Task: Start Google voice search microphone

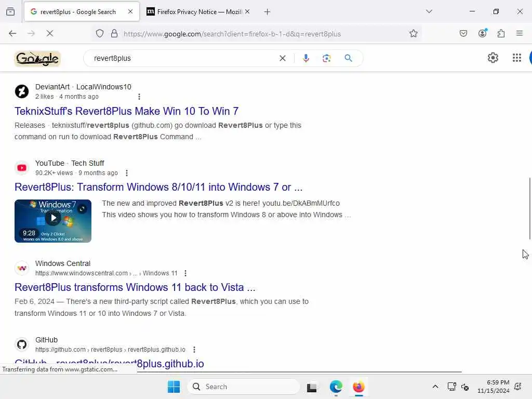Action: [306, 58]
